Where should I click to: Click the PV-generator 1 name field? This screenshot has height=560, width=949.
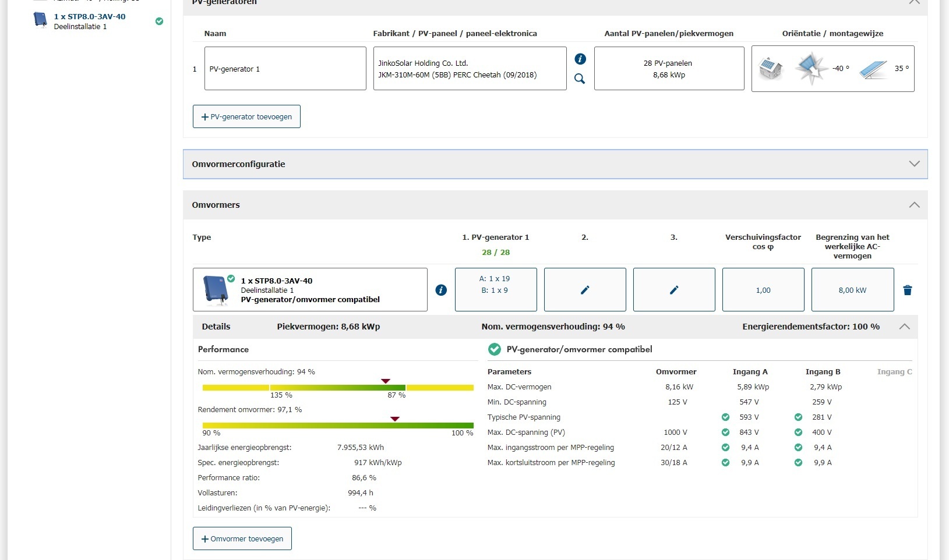285,69
